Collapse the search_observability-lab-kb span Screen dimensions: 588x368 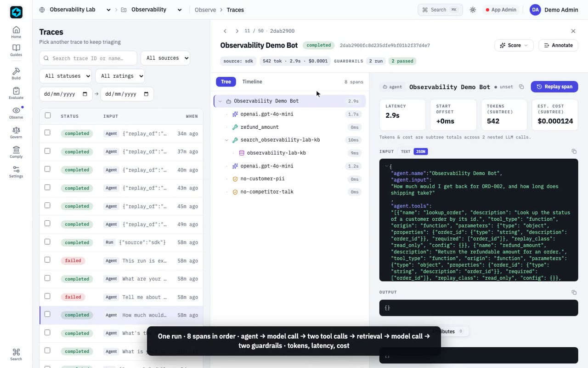tap(226, 140)
